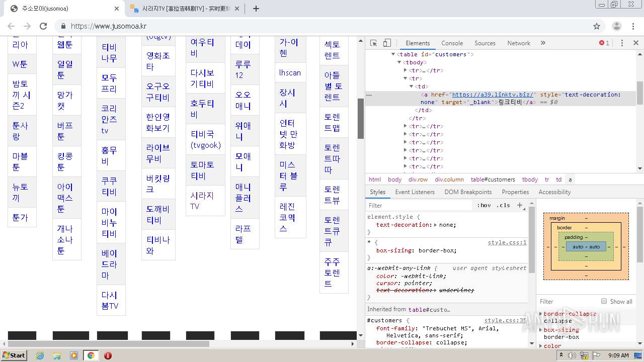Reload the page
644x362 pixels.
43,26
